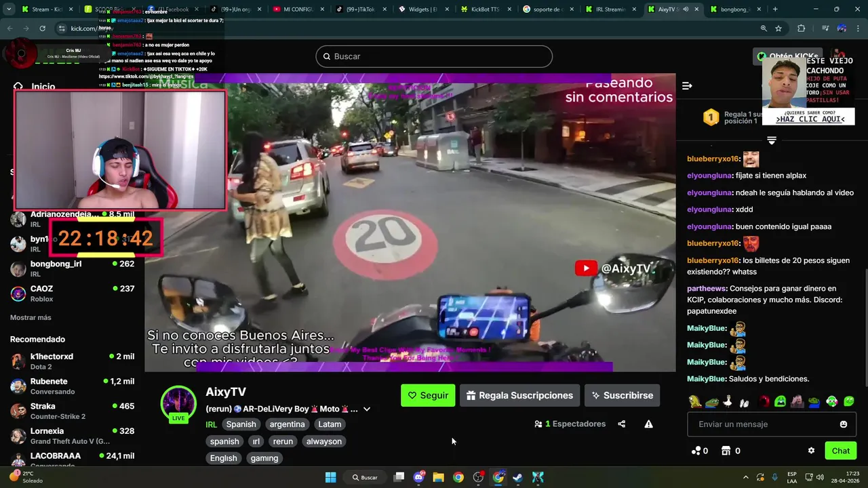This screenshot has width=868, height=488.
Task: Switch to the Widgets tab
Action: 422,9
